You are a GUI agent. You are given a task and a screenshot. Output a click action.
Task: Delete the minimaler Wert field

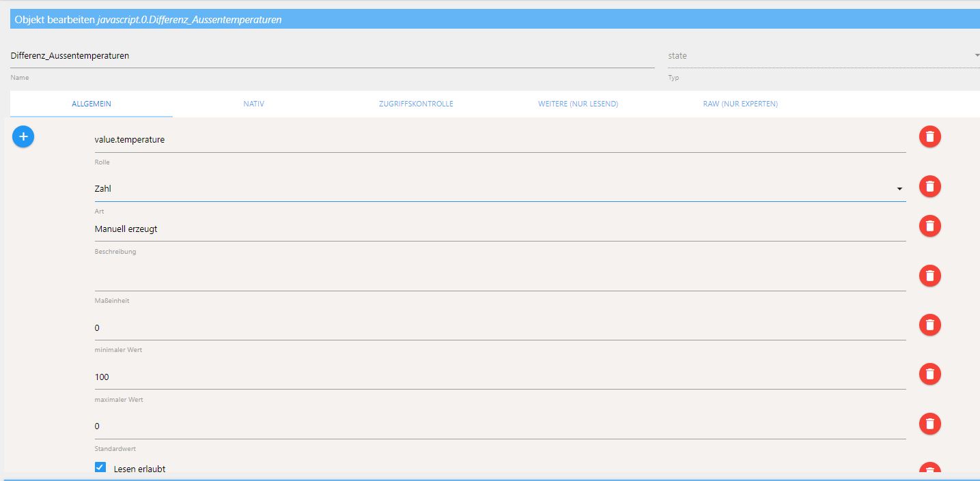[929, 325]
